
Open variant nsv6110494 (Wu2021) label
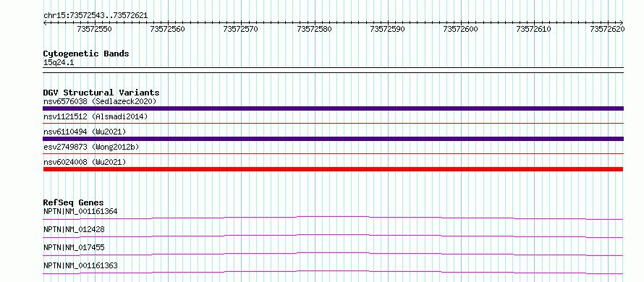[x=85, y=132]
